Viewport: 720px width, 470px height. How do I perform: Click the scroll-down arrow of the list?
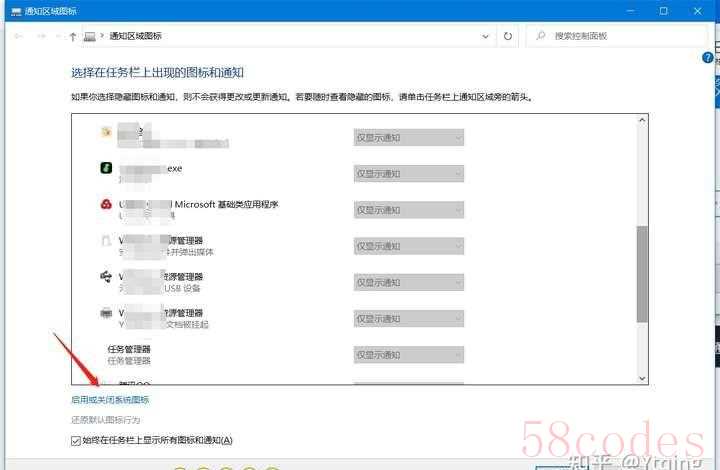coord(642,378)
